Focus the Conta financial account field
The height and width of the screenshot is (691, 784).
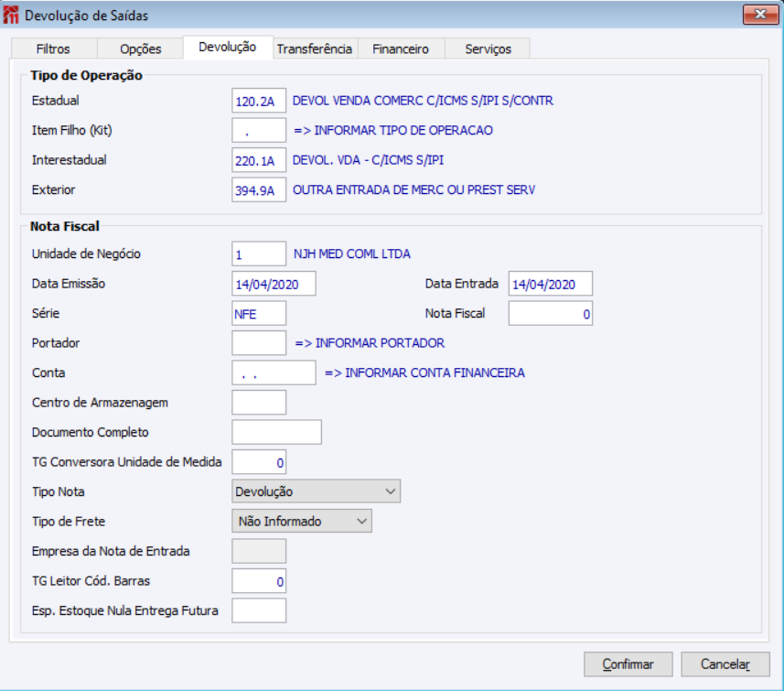tap(274, 373)
